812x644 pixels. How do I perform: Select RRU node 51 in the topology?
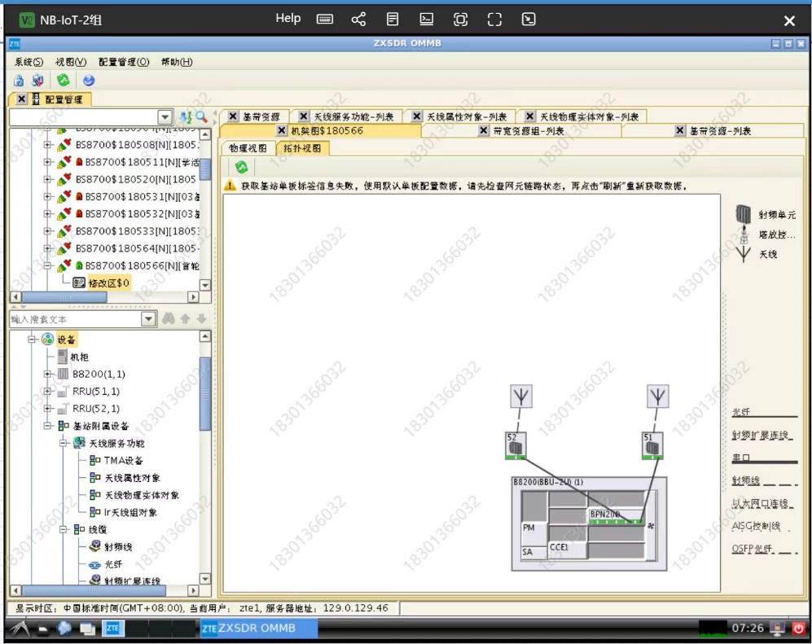(x=652, y=445)
